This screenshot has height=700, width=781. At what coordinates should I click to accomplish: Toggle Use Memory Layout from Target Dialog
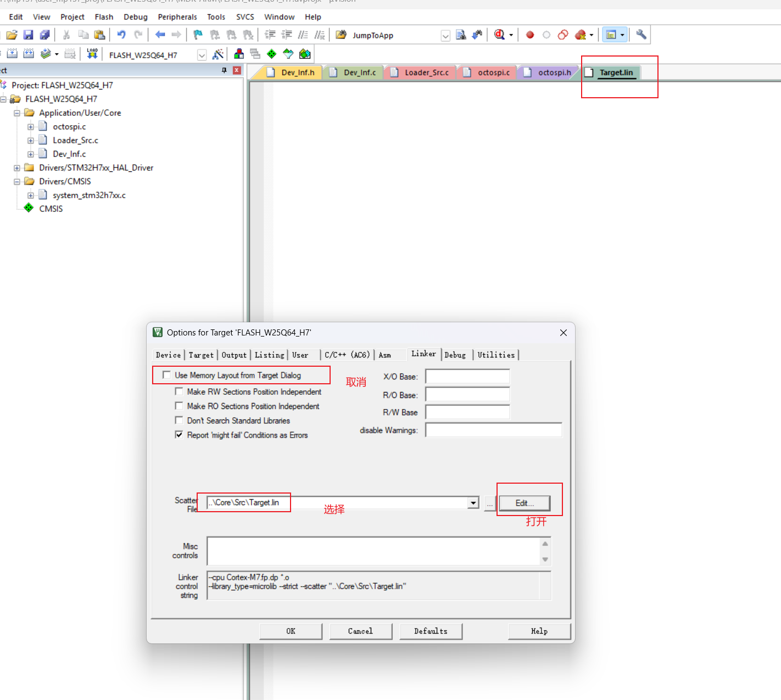[166, 375]
